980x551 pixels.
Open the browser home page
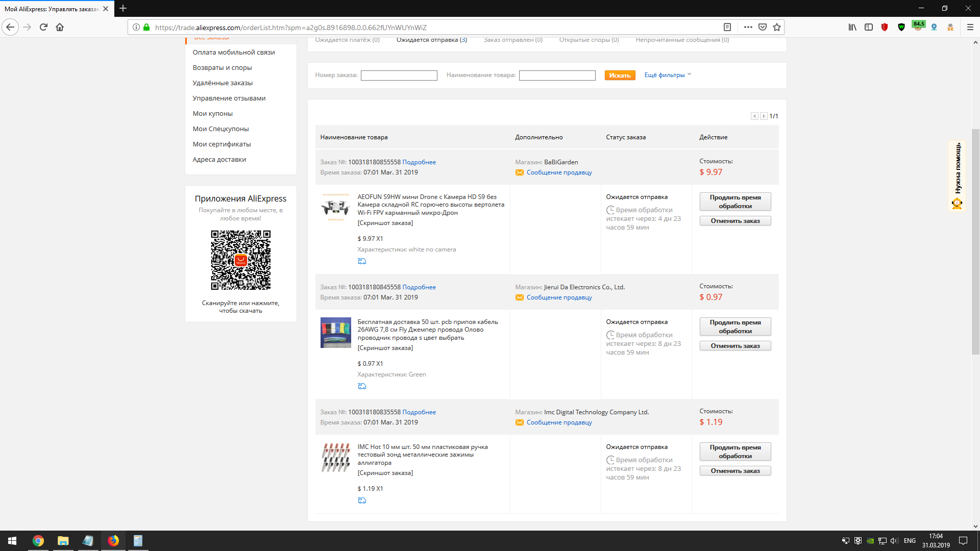coord(60,27)
